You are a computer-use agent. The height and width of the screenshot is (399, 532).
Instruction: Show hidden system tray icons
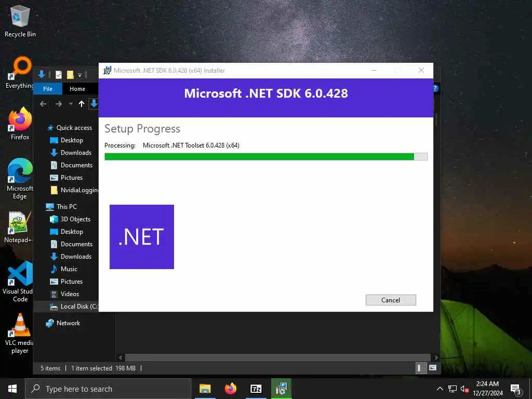click(440, 389)
